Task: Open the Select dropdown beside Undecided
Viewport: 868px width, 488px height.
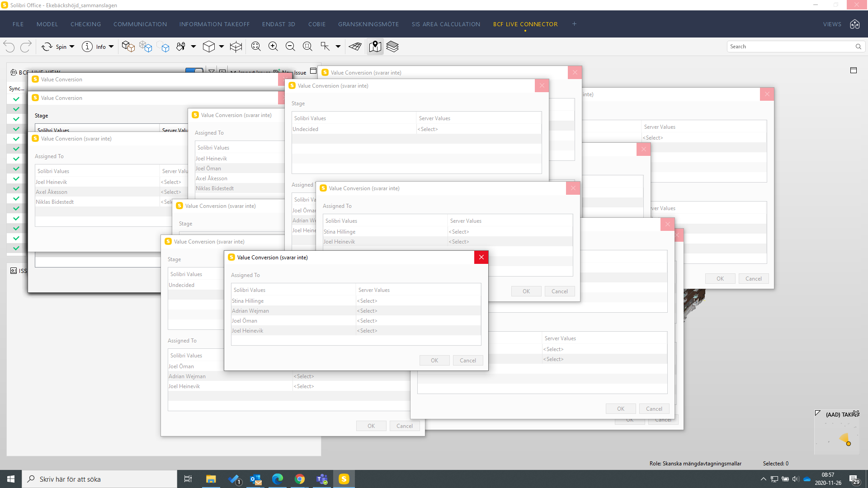Action: [x=479, y=129]
